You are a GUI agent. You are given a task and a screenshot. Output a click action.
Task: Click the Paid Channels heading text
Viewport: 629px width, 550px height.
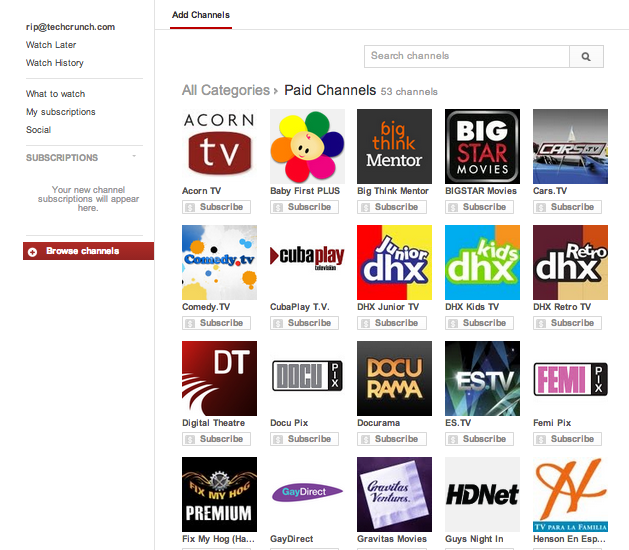click(330, 90)
